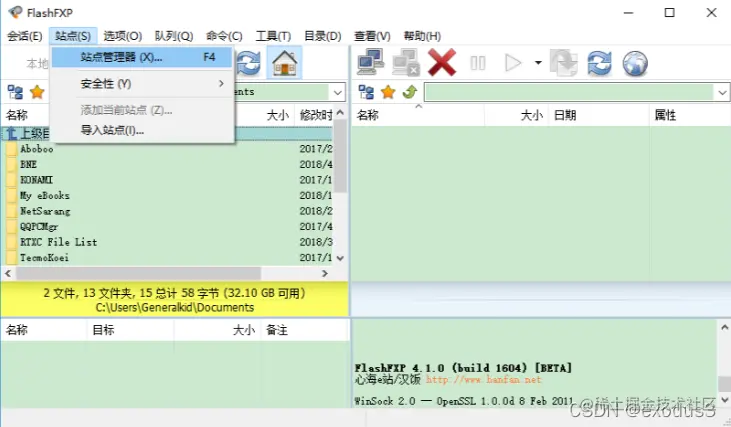Click the local list scroll-left arrow
The height and width of the screenshot is (427, 731).
click(x=8, y=274)
